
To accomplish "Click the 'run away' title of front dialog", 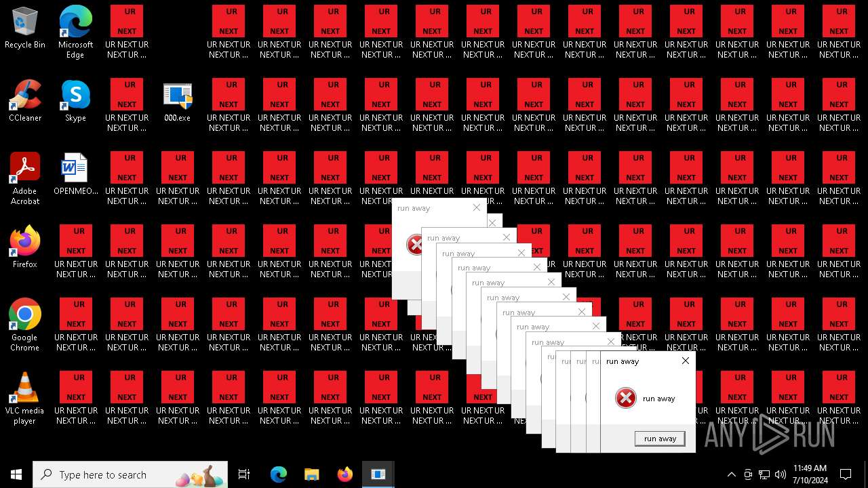I will pyautogui.click(x=623, y=361).
